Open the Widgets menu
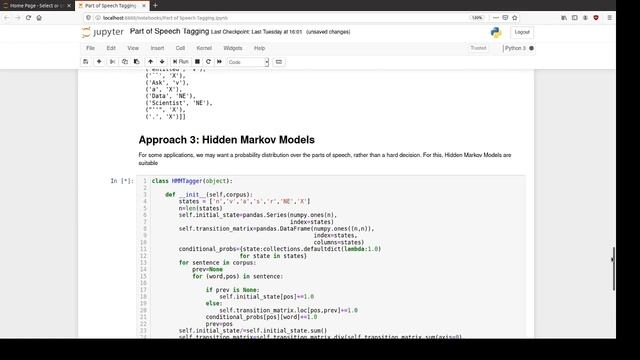This screenshot has width=640, height=360. pyautogui.click(x=233, y=48)
